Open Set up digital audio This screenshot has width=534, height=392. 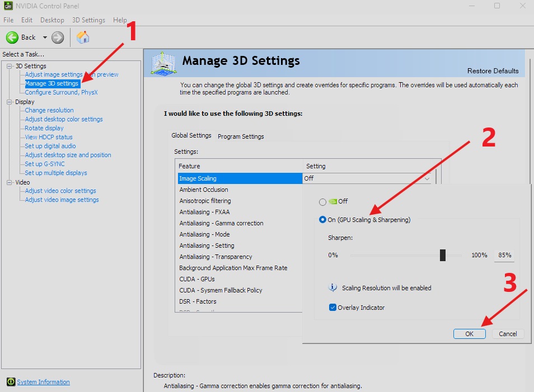(50, 146)
